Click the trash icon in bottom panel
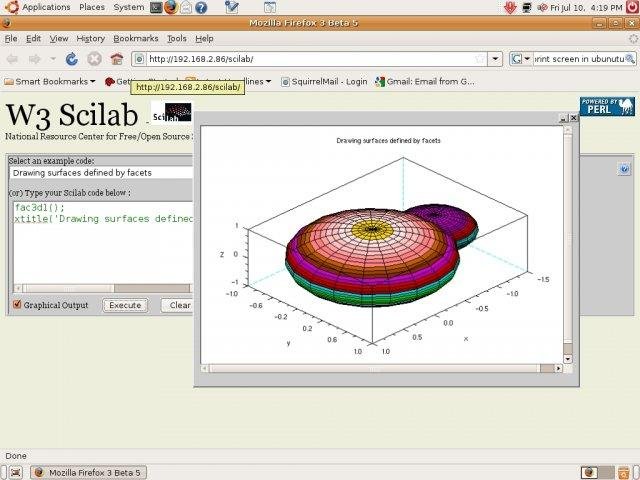This screenshot has width=640, height=480. tap(623, 472)
